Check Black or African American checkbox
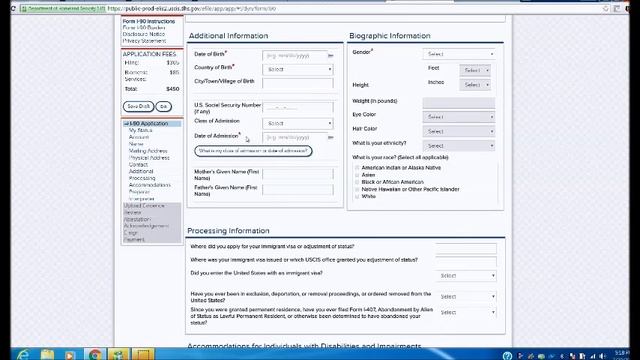Screen dimensions: 640x360 point(357,182)
